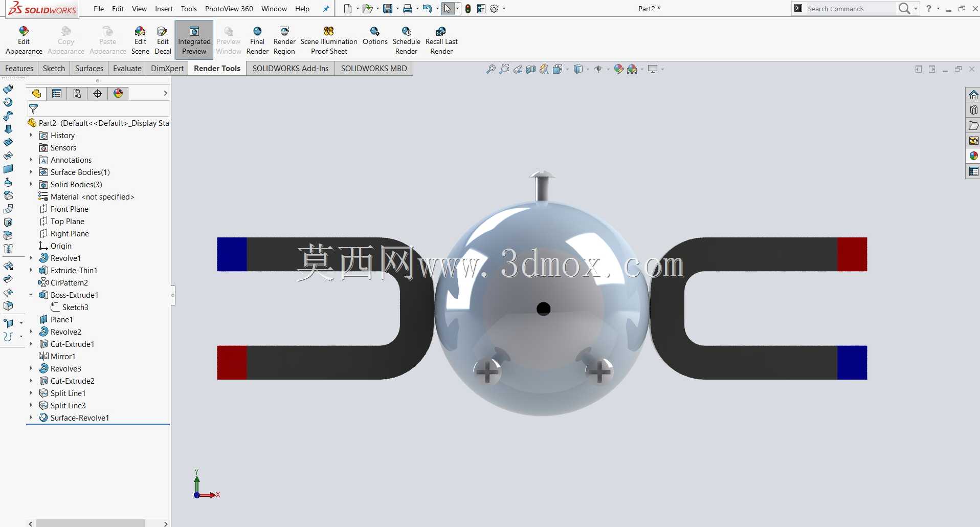Image resolution: width=980 pixels, height=527 pixels.
Task: Expand the Split Line1 feature
Action: pyautogui.click(x=31, y=393)
